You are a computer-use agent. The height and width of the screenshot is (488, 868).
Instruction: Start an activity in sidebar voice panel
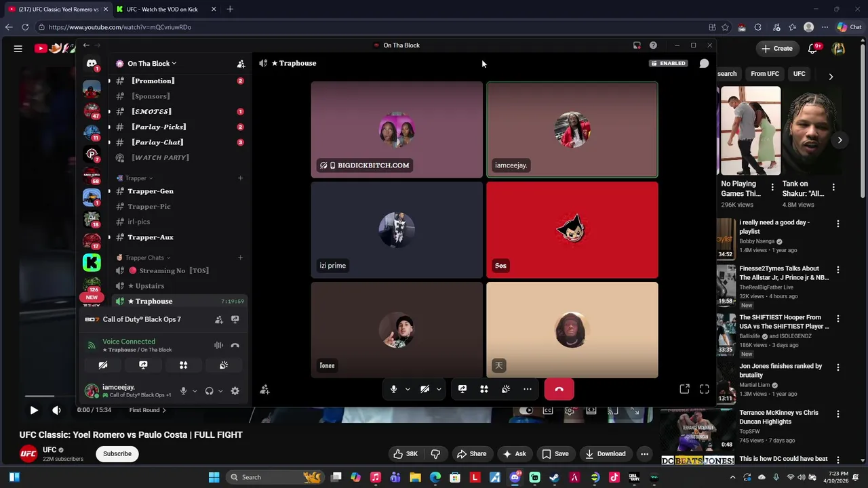point(183,365)
